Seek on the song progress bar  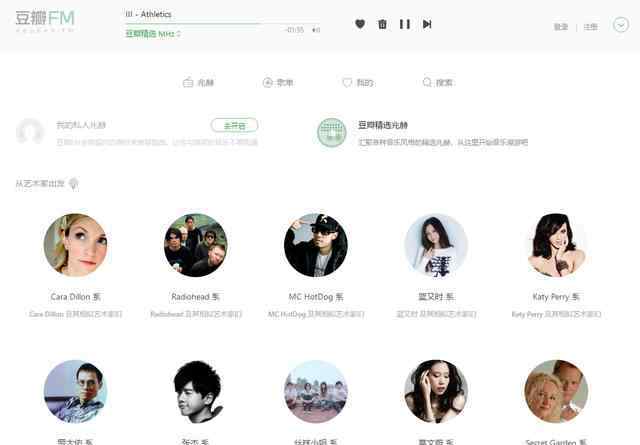(222, 24)
